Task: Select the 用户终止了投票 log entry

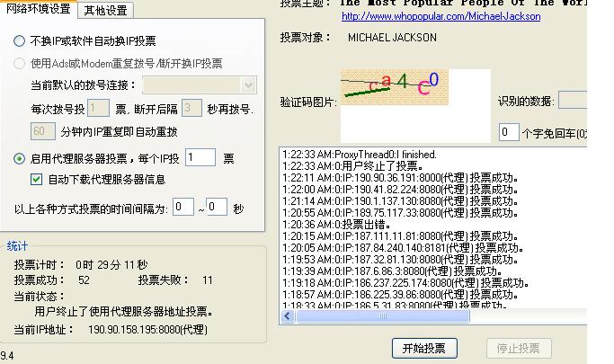Action: pos(351,166)
